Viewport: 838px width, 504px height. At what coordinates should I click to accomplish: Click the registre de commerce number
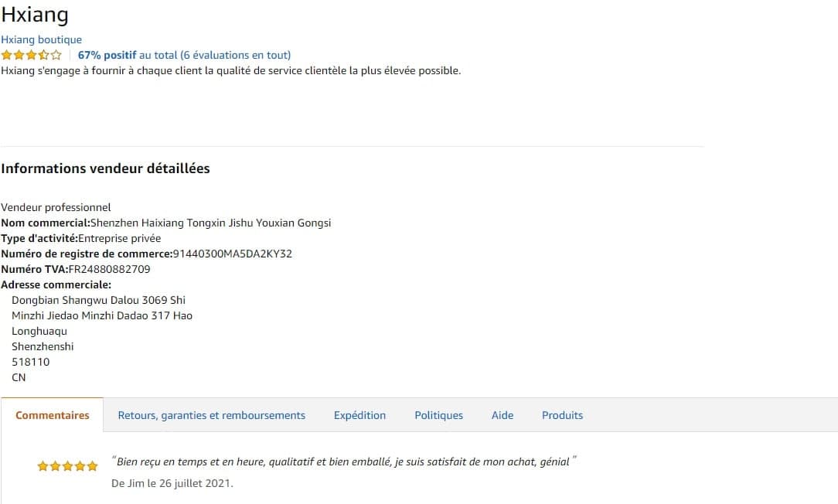coord(233,254)
